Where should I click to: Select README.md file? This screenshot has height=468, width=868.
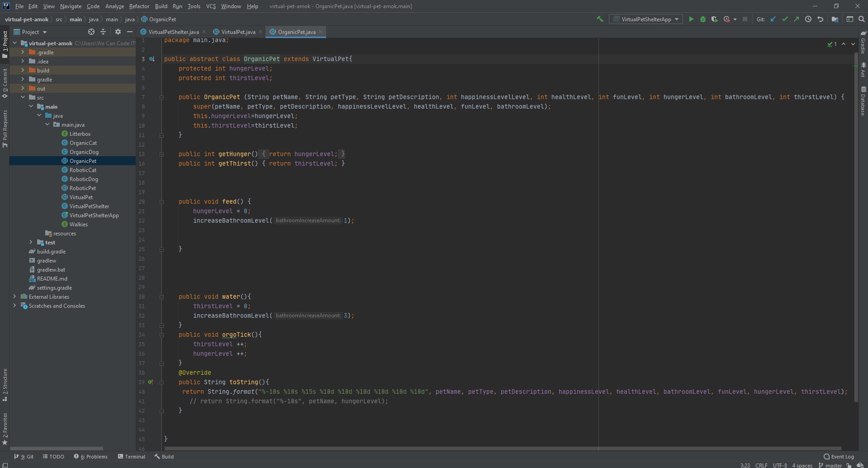(x=52, y=279)
